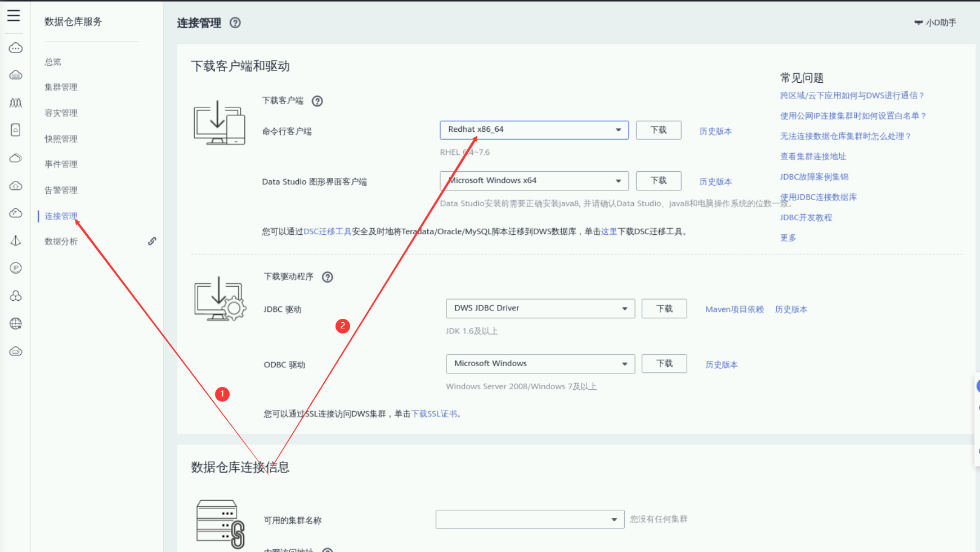Select 连接管理 in the sidebar
980x552 pixels.
pyautogui.click(x=61, y=216)
